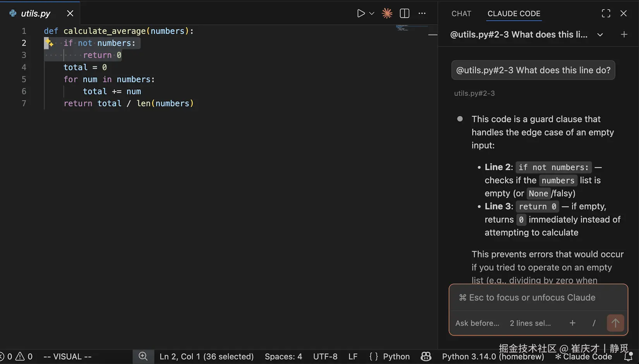The image size is (639, 364).
Task: Open the conversation history chevron dropdown
Action: [x=600, y=34]
